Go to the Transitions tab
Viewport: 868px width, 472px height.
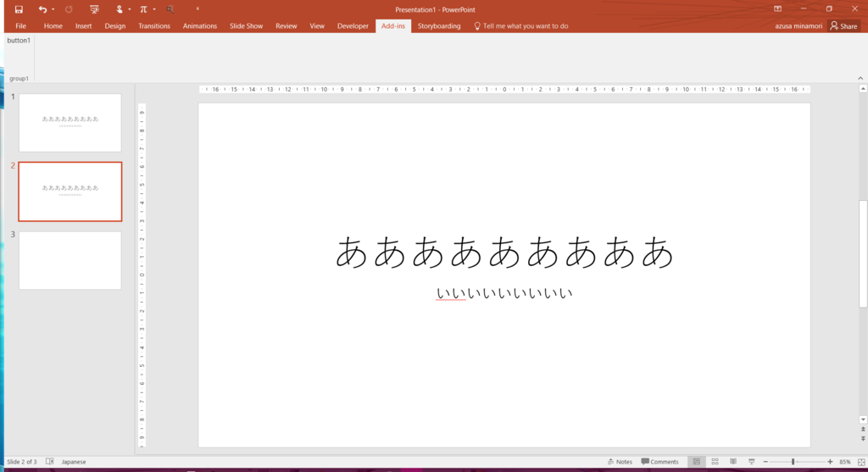click(154, 26)
